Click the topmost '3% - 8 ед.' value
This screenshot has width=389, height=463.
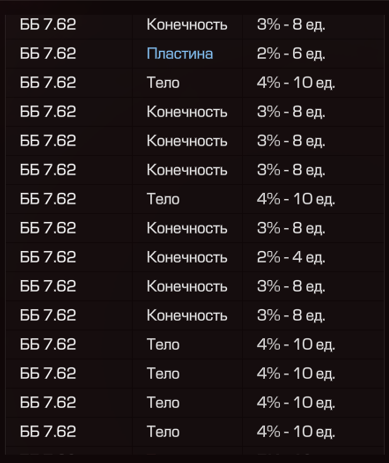(x=291, y=25)
